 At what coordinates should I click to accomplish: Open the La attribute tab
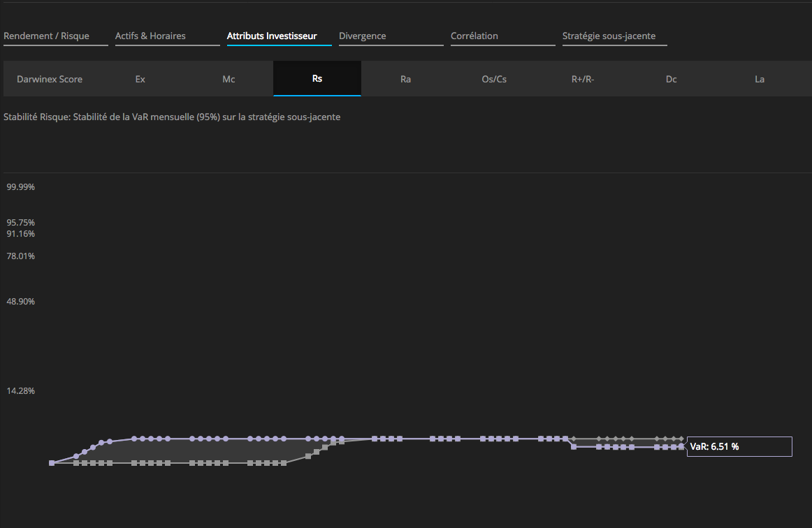click(x=760, y=79)
